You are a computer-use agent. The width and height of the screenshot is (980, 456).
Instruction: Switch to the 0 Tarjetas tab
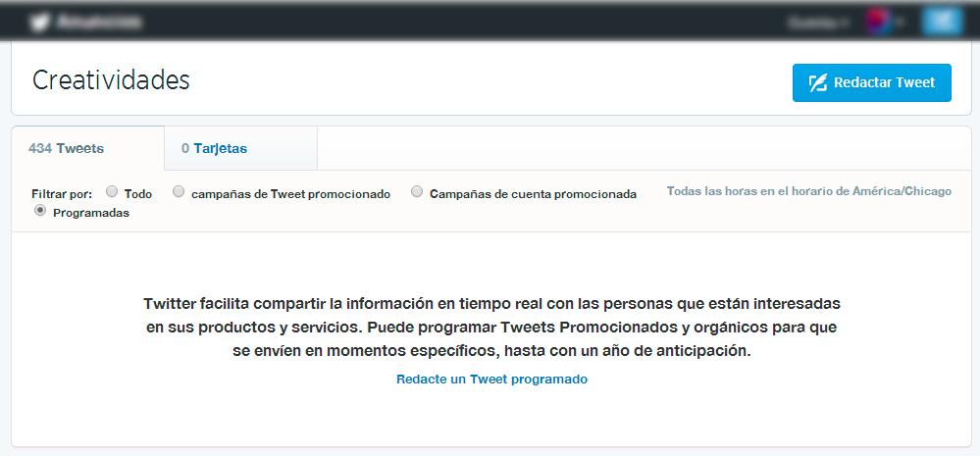pos(240,149)
